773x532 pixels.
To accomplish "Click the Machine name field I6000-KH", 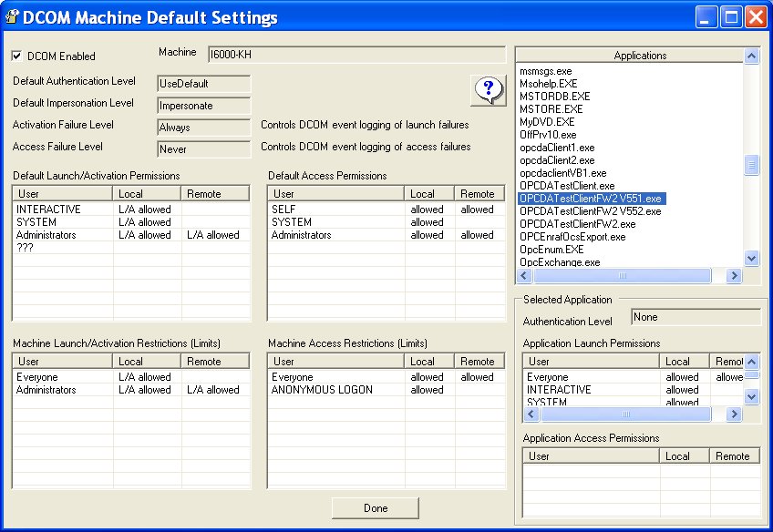I will tap(357, 54).
